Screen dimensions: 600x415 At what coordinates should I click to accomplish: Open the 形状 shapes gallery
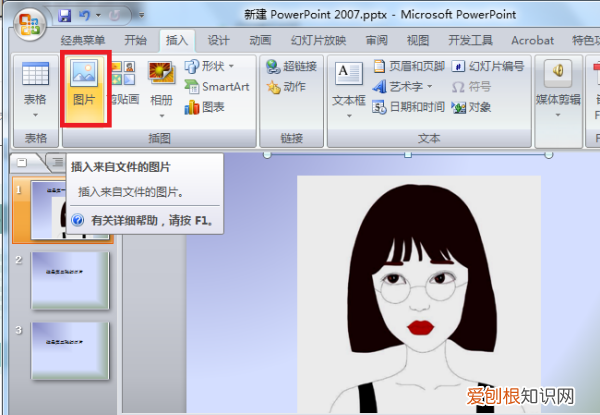click(x=209, y=66)
